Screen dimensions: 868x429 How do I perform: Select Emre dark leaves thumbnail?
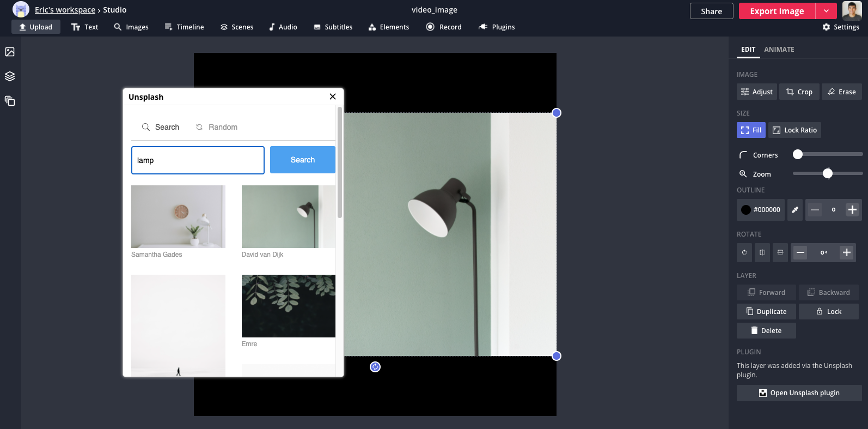[289, 306]
